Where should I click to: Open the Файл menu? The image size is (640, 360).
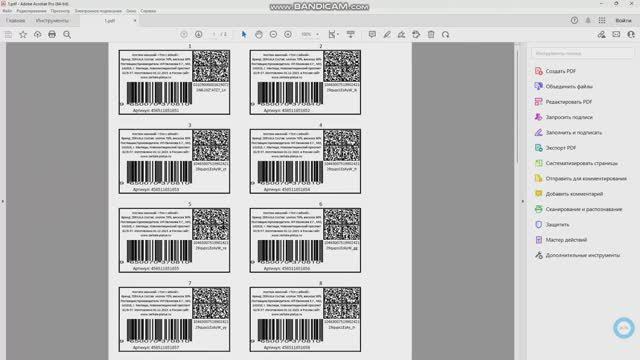tap(7, 11)
